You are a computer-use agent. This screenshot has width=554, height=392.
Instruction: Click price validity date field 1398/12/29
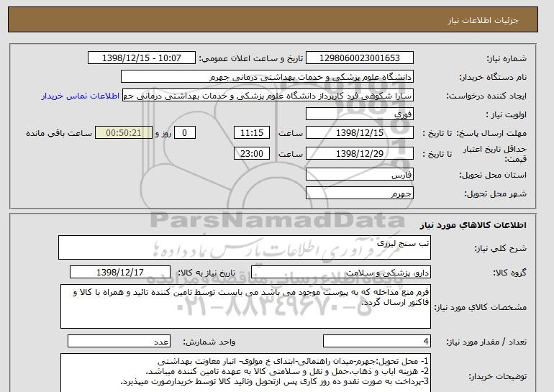click(x=359, y=153)
